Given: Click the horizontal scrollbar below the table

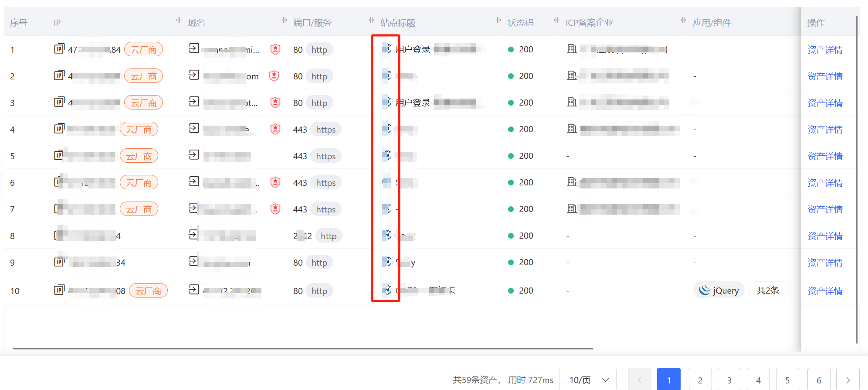Looking at the screenshot, I should tap(303, 349).
